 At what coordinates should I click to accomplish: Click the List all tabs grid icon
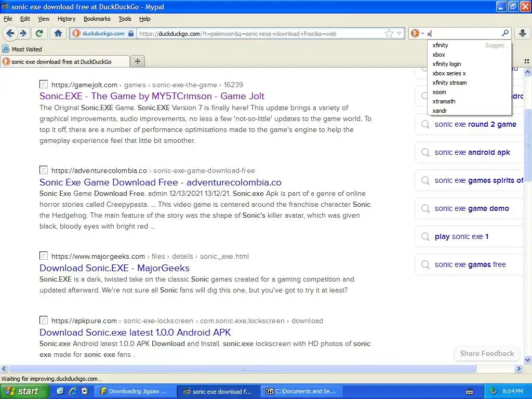(527, 61)
